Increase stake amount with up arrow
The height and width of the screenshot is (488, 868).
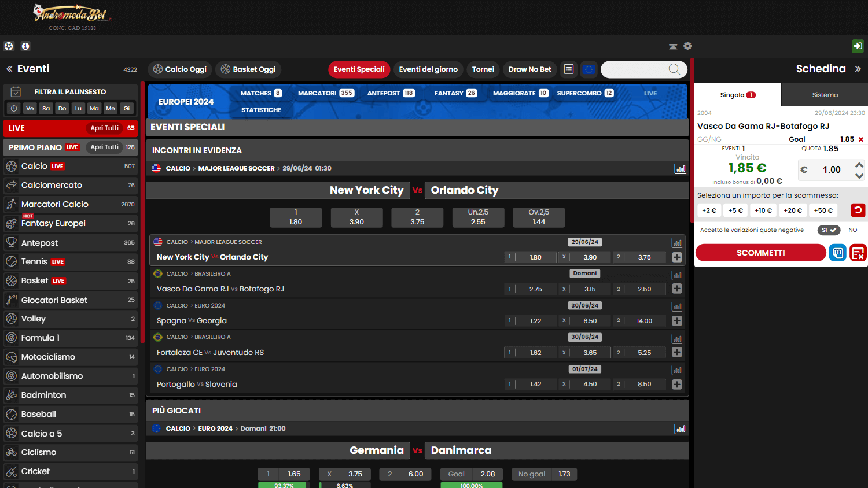coord(859,165)
